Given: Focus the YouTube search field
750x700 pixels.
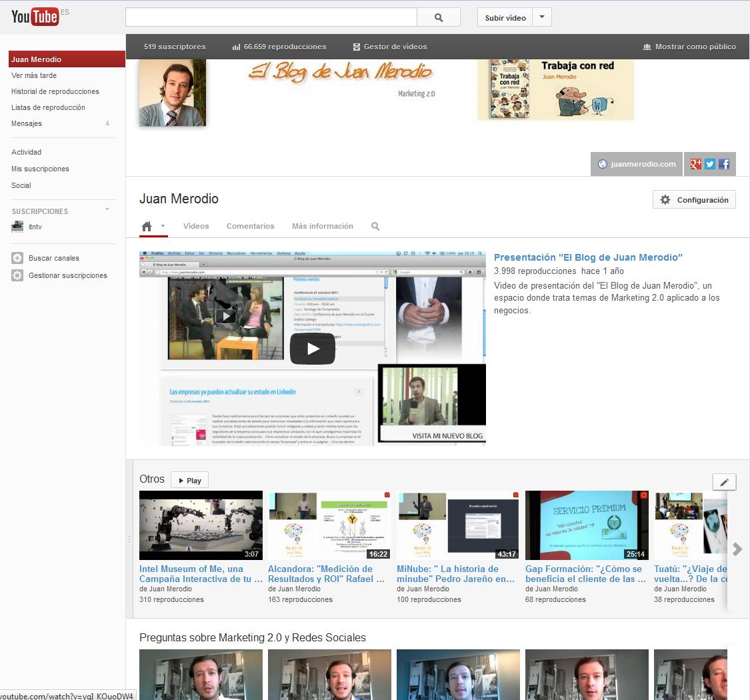Looking at the screenshot, I should point(271,17).
